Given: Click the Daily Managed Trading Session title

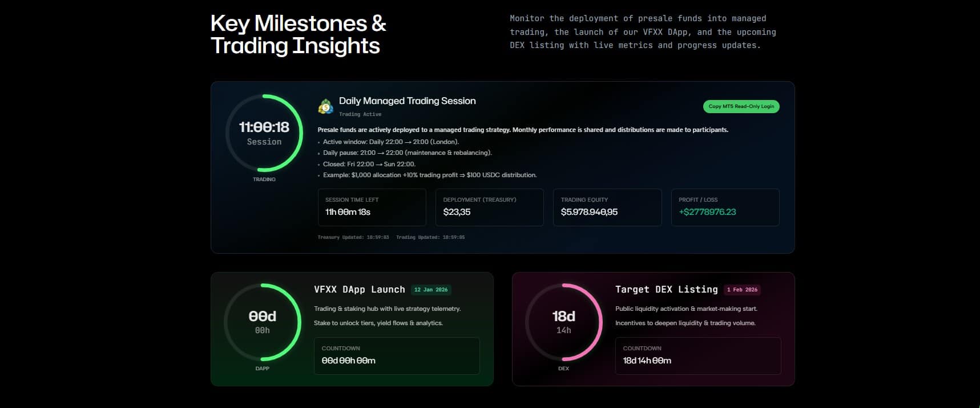Looking at the screenshot, I should (x=408, y=101).
